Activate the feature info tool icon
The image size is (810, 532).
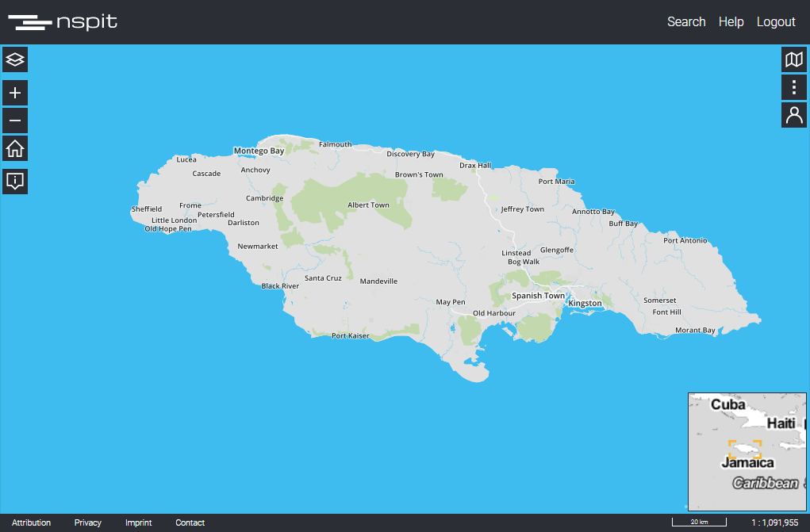(15, 181)
